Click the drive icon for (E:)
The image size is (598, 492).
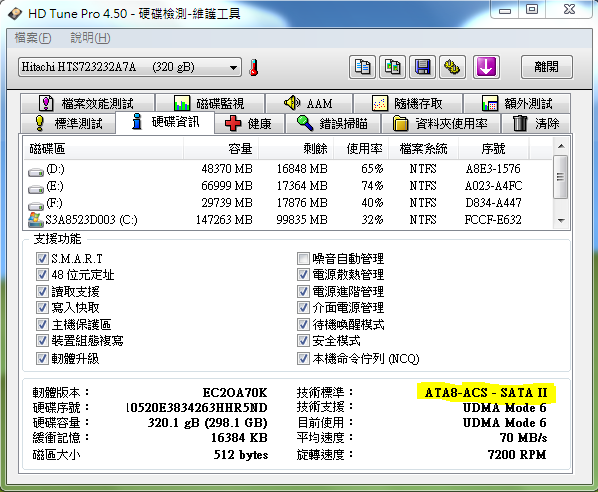click(x=36, y=189)
